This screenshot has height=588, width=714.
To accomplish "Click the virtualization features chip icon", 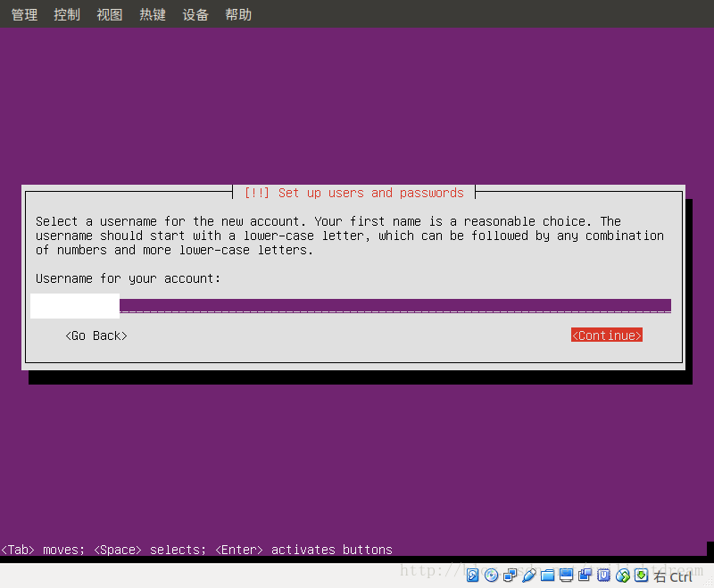I will coord(604,575).
